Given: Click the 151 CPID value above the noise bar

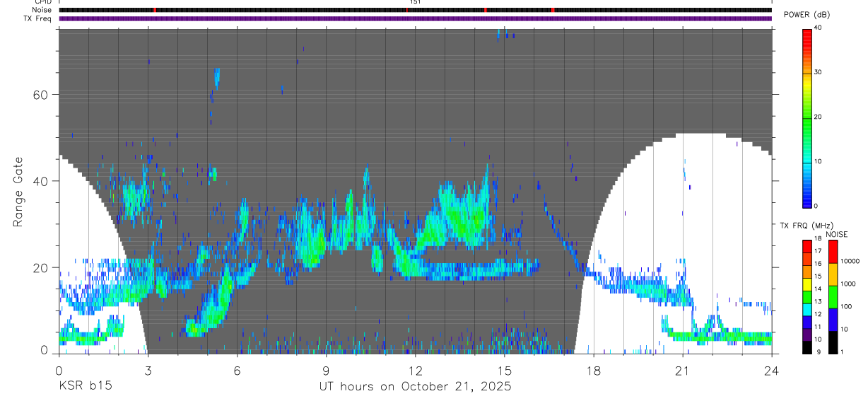Looking at the screenshot, I should click(415, 2).
